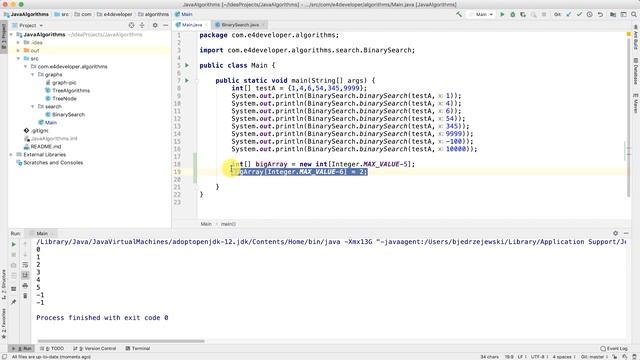
Task: Click the Git update project arrow icon
Action: click(569, 14)
